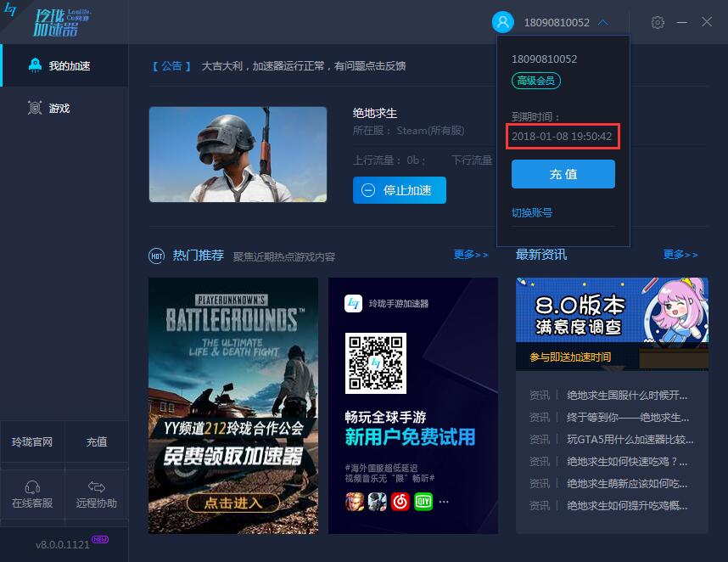Open the 更多>> link beside 最新资讯

[680, 254]
